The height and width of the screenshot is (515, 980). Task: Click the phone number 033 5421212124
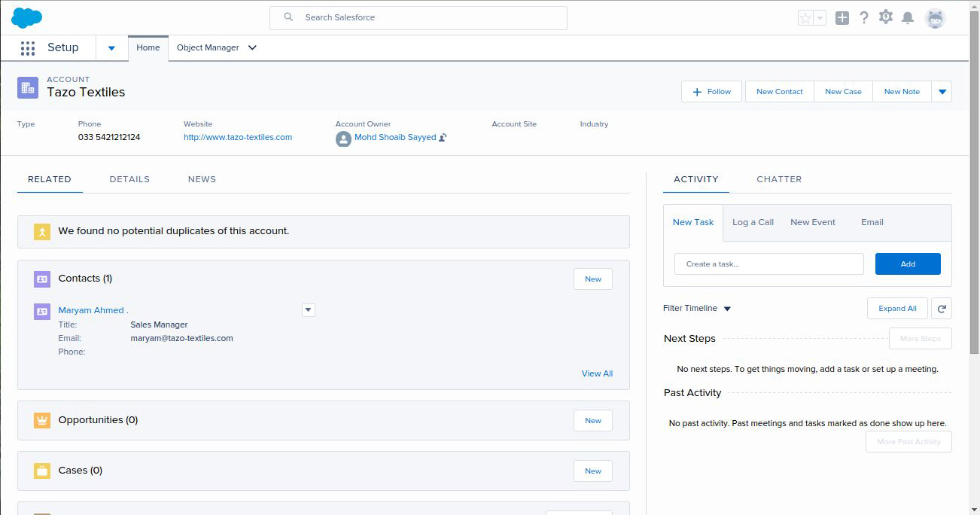[109, 137]
